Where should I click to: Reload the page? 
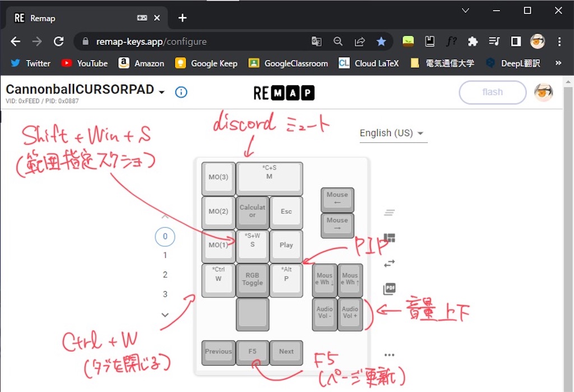point(58,41)
